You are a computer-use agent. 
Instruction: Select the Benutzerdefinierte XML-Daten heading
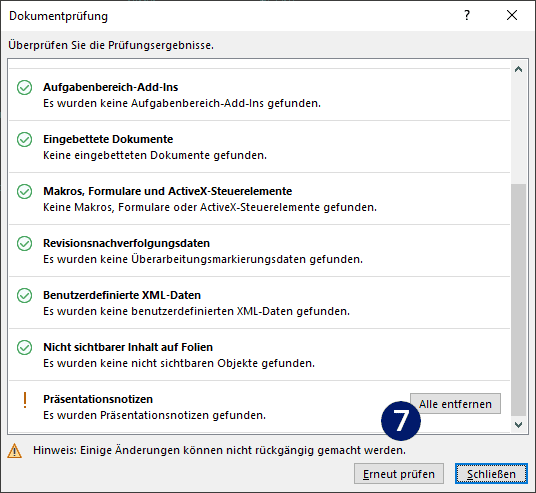(122, 295)
